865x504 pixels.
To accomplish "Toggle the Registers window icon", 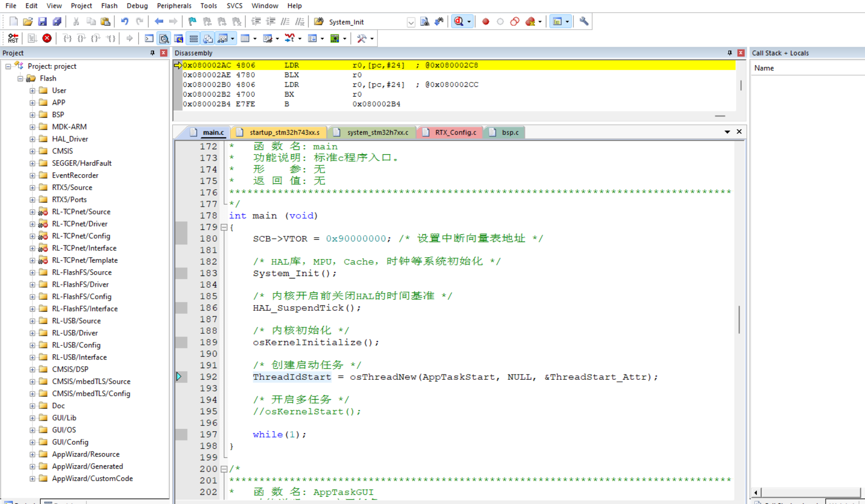I will pos(194,38).
